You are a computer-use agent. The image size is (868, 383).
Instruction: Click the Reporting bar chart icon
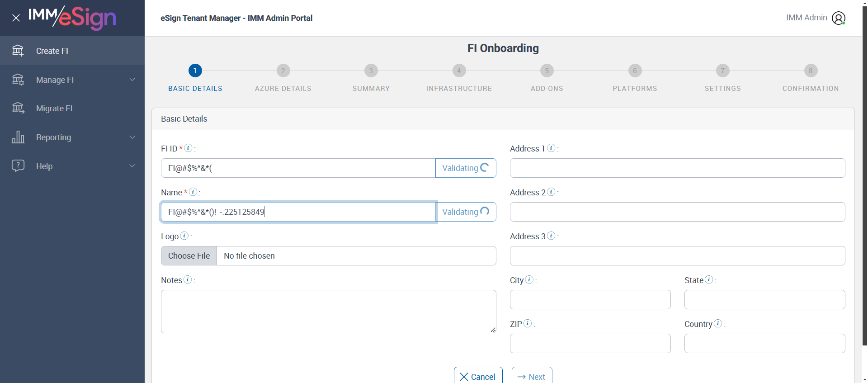pos(18,137)
